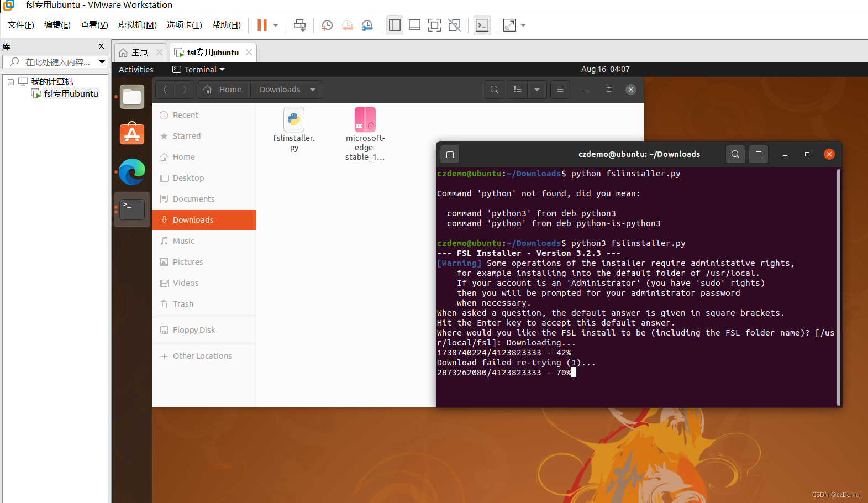Click the revert to snapshot icon
The width and height of the screenshot is (868, 503).
(x=347, y=25)
